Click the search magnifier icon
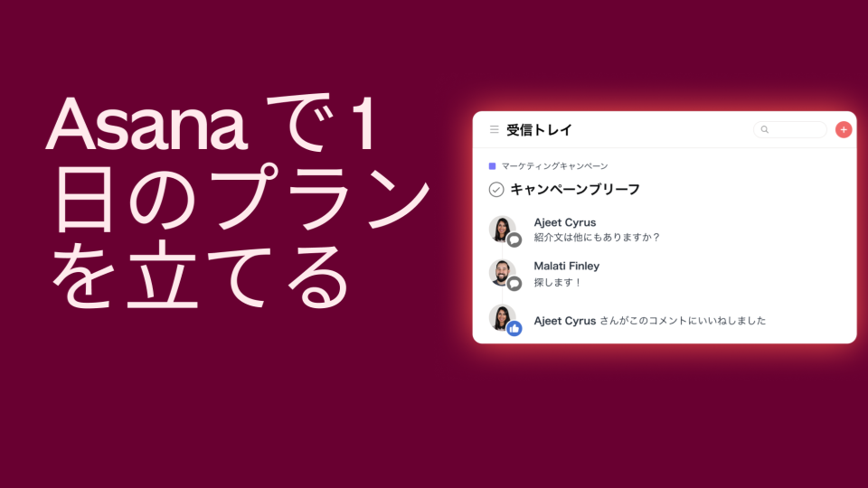Screen dimensions: 868x488 [x=765, y=129]
